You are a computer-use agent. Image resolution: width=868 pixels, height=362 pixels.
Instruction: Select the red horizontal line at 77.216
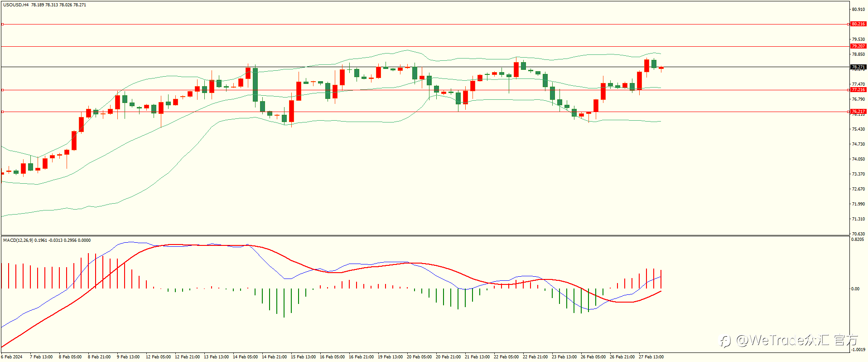point(424,90)
